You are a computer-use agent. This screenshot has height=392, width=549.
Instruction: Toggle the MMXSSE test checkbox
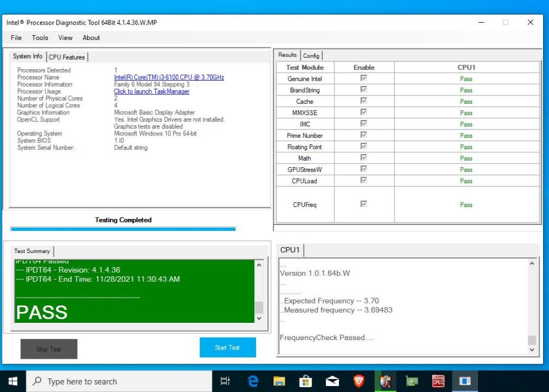(x=364, y=112)
